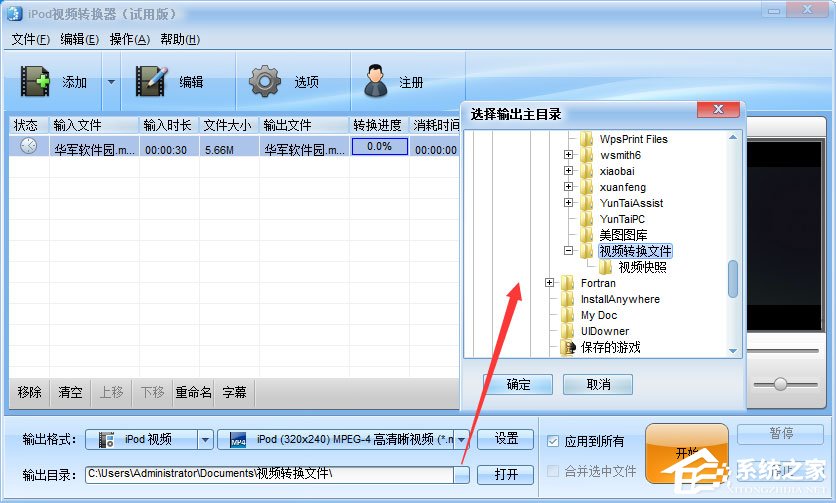The height and width of the screenshot is (503, 836).
Task: Click the 打开 open folder button
Action: click(505, 474)
